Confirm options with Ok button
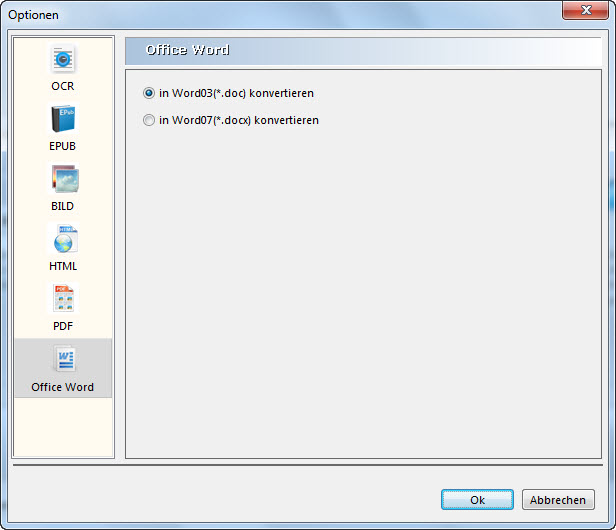The height and width of the screenshot is (530, 616). coord(477,499)
